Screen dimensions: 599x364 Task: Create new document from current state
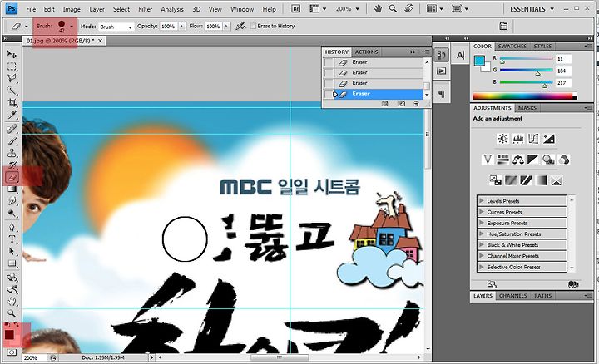[x=384, y=104]
